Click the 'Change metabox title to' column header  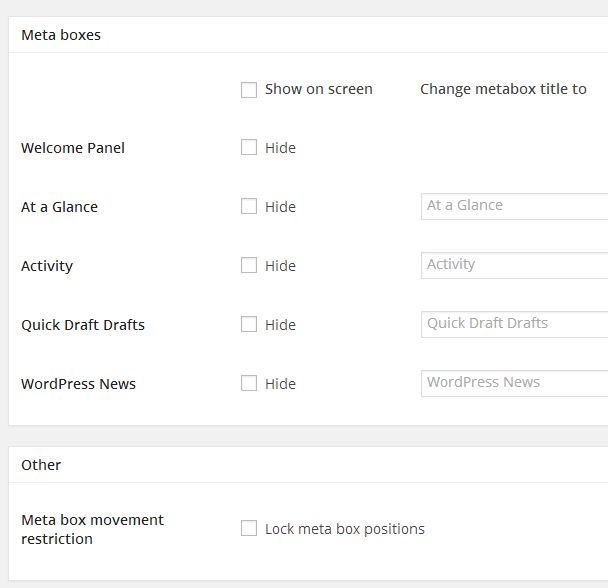503,90
